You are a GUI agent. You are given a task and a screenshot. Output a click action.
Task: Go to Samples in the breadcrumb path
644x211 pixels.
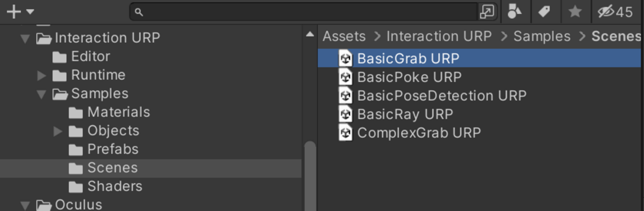pos(541,37)
